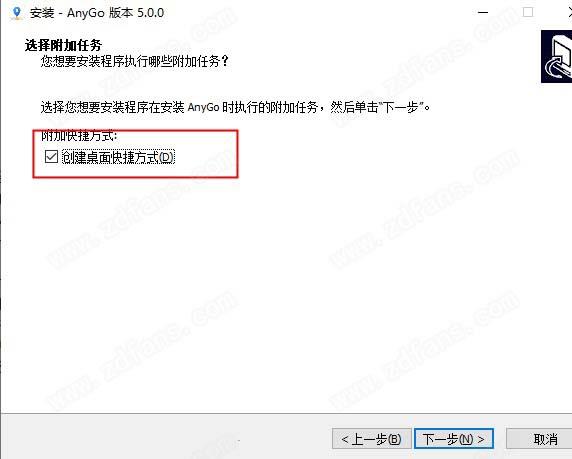Click the 安装 - AnyGo 版本 5.0.0 title text
Screen dimensions: 572x459
click(x=97, y=13)
